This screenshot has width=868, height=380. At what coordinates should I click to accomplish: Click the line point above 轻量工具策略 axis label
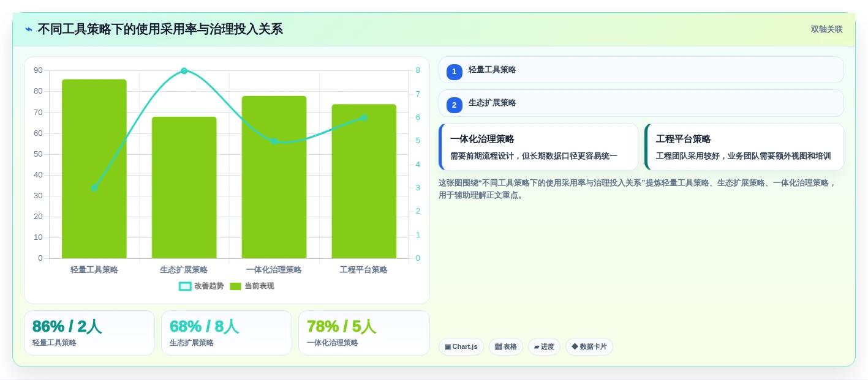coord(94,188)
